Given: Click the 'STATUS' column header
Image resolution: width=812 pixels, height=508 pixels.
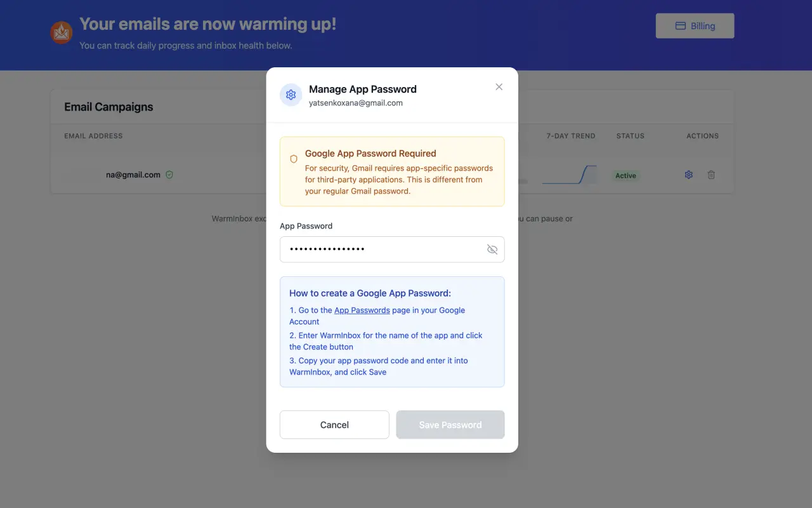Looking at the screenshot, I should click(630, 136).
